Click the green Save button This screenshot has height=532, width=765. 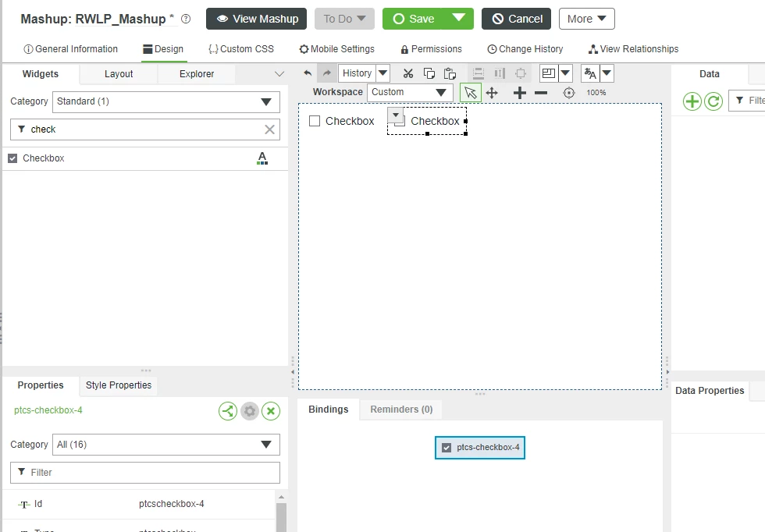pos(413,19)
